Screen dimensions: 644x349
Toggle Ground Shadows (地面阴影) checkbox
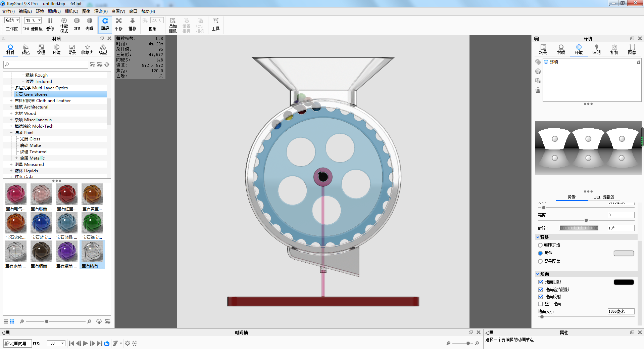[x=540, y=282]
